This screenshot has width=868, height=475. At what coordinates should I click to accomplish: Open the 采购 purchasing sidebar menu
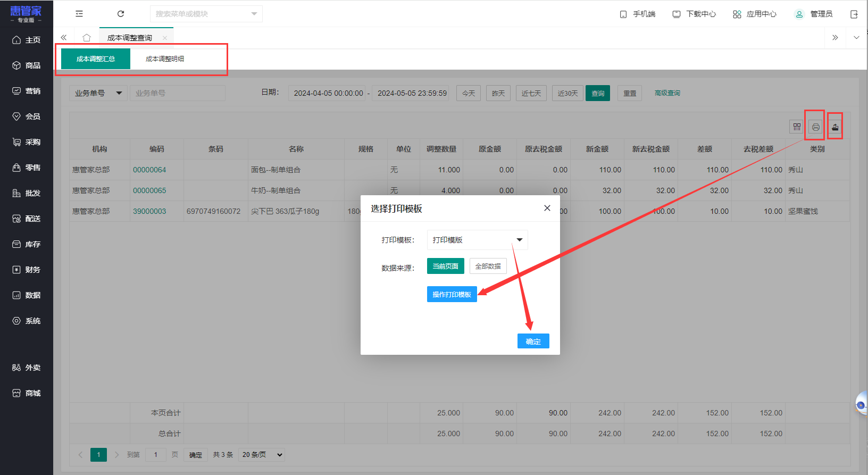click(27, 142)
